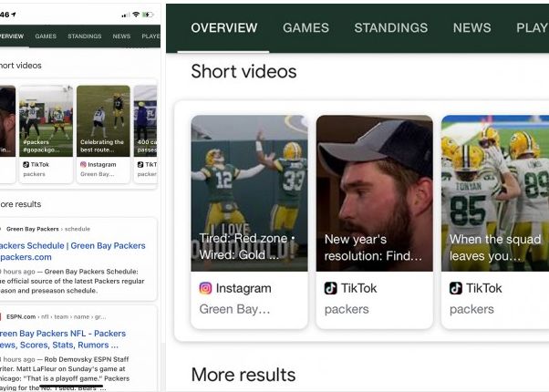Click TikTok icon under "When the squad leaves you"
This screenshot has width=549, height=392.
[456, 288]
